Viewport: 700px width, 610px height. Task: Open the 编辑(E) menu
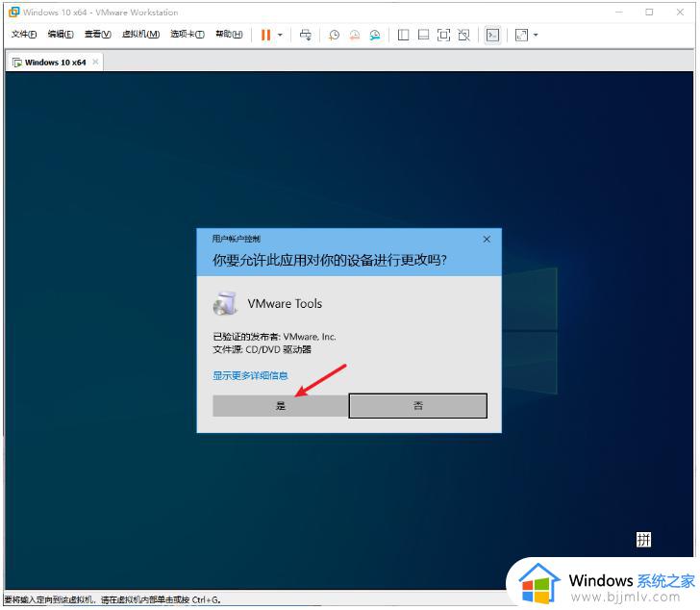[61, 35]
